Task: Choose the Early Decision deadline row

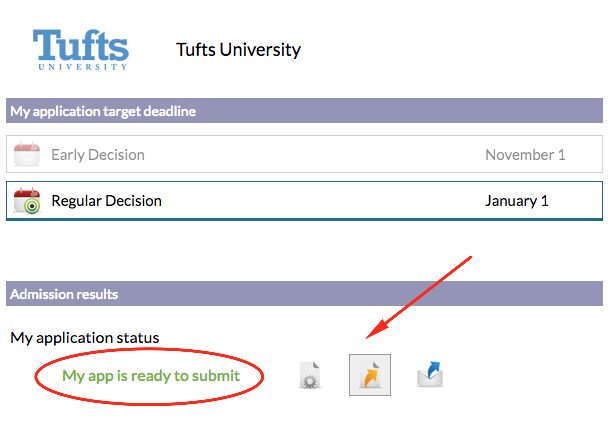Action: [x=304, y=154]
